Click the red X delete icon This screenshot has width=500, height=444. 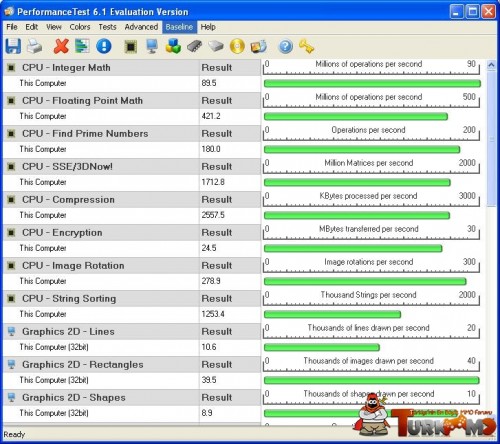click(61, 46)
